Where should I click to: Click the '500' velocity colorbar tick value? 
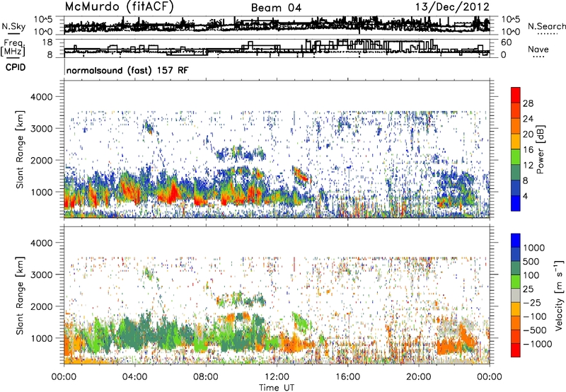[532, 262]
